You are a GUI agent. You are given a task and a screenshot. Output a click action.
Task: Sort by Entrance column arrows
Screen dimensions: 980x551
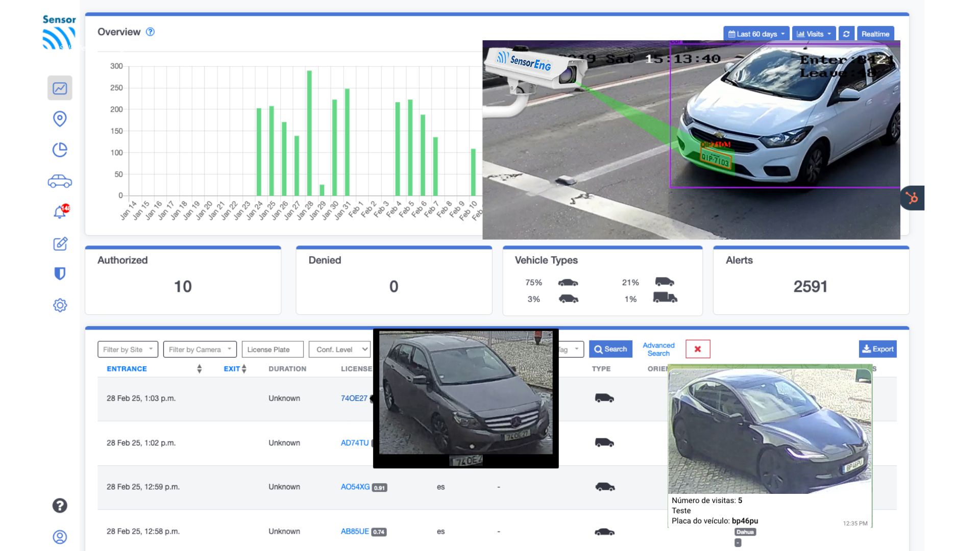coord(200,369)
